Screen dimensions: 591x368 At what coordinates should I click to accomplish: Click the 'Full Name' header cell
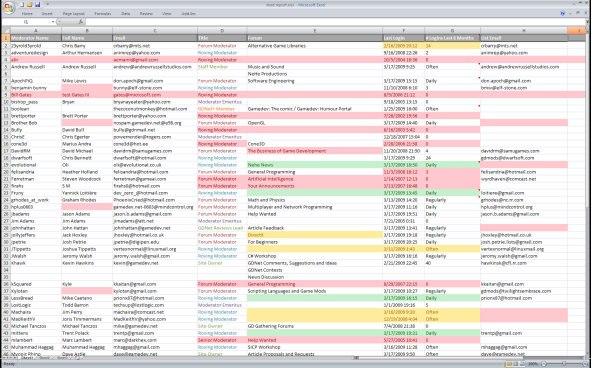click(x=87, y=38)
